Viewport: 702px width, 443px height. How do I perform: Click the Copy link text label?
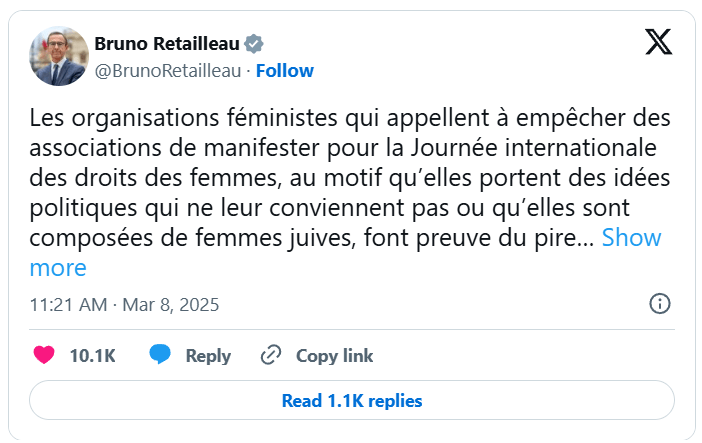(334, 356)
